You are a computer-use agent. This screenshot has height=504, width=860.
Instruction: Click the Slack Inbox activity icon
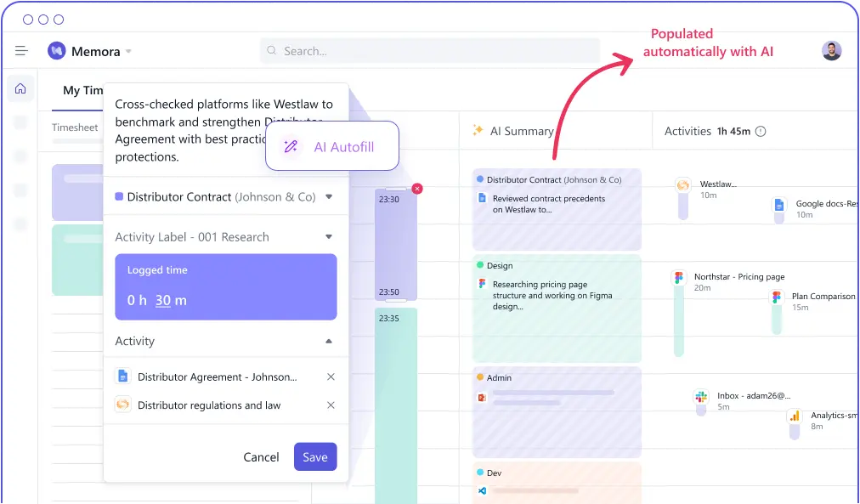click(x=701, y=397)
